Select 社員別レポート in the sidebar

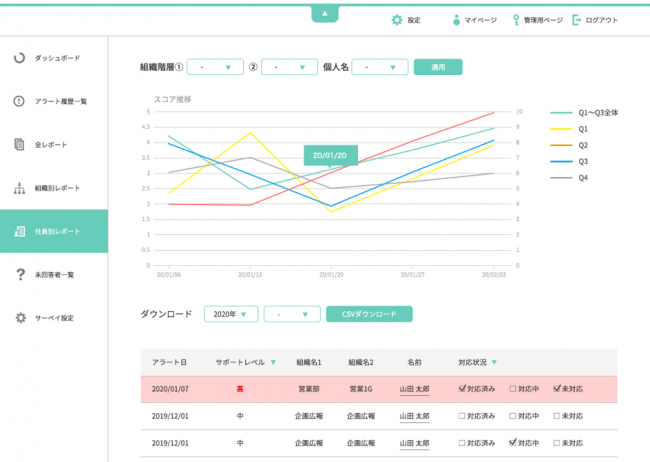pyautogui.click(x=54, y=231)
